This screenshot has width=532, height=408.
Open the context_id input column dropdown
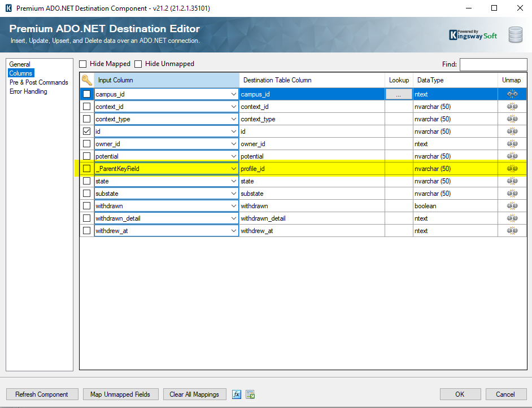point(233,107)
